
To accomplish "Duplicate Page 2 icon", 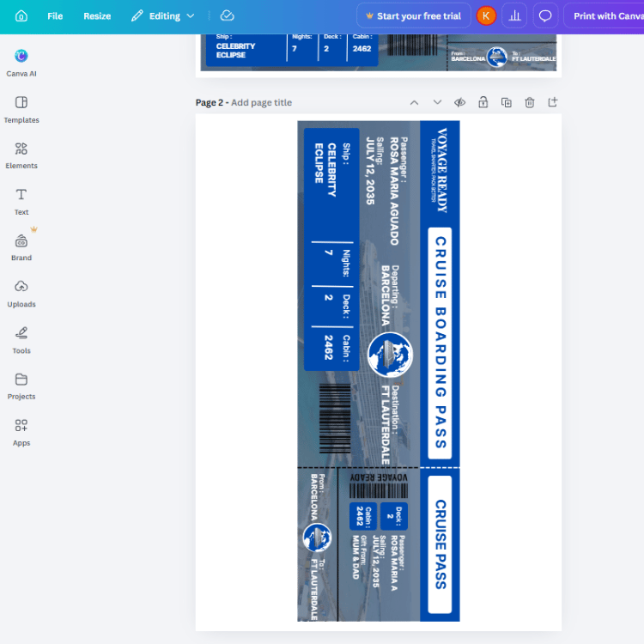I will pyautogui.click(x=507, y=102).
